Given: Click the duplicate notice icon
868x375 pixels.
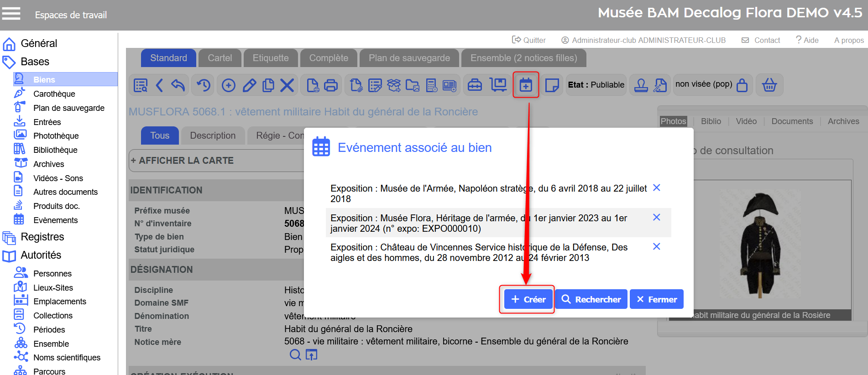Looking at the screenshot, I should point(268,85).
